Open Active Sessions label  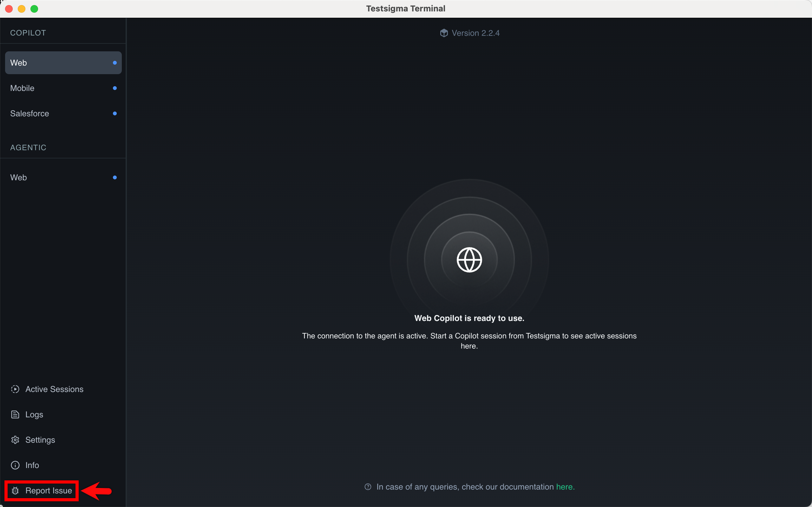point(54,389)
